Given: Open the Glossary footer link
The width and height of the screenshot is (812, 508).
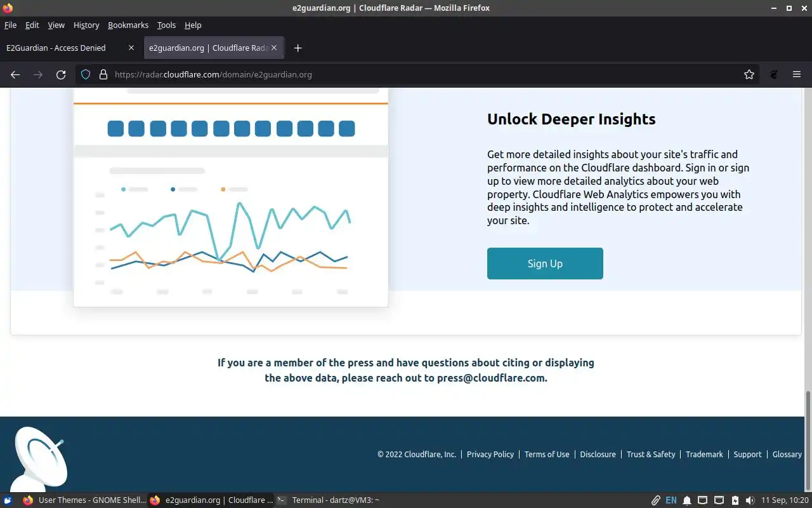Looking at the screenshot, I should [787, 455].
